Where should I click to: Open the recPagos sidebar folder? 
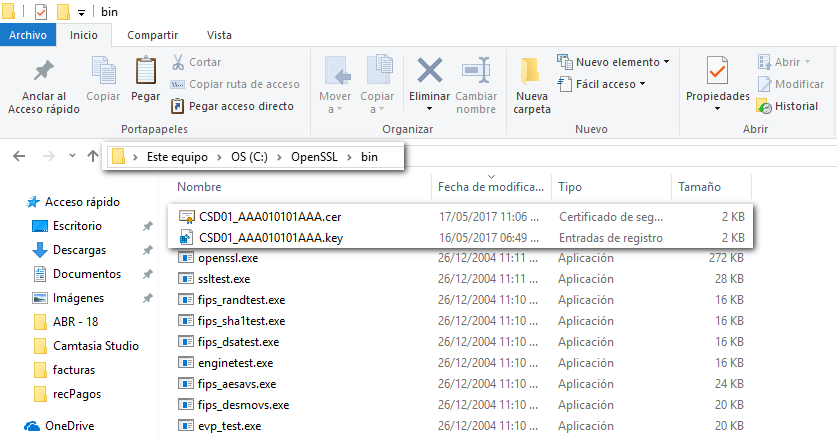pyautogui.click(x=77, y=394)
